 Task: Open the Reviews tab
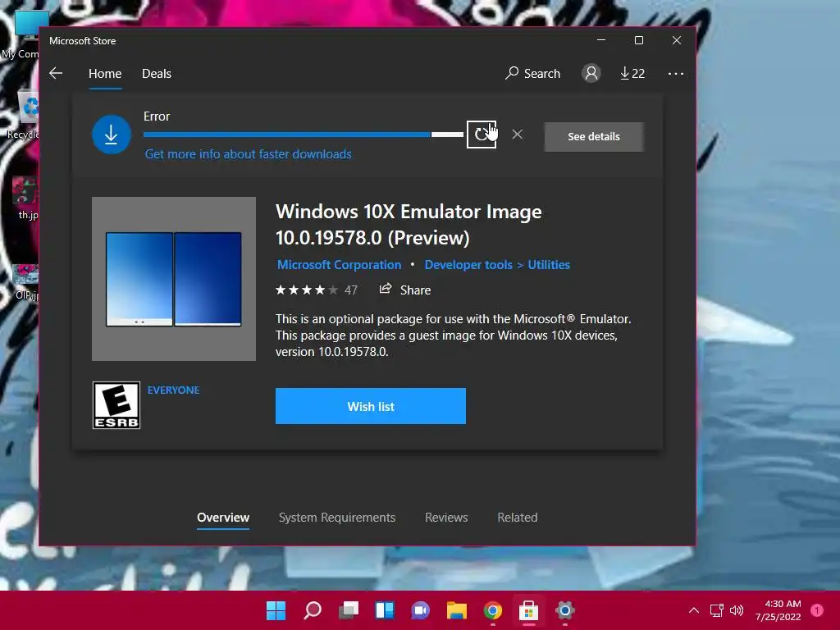446,518
